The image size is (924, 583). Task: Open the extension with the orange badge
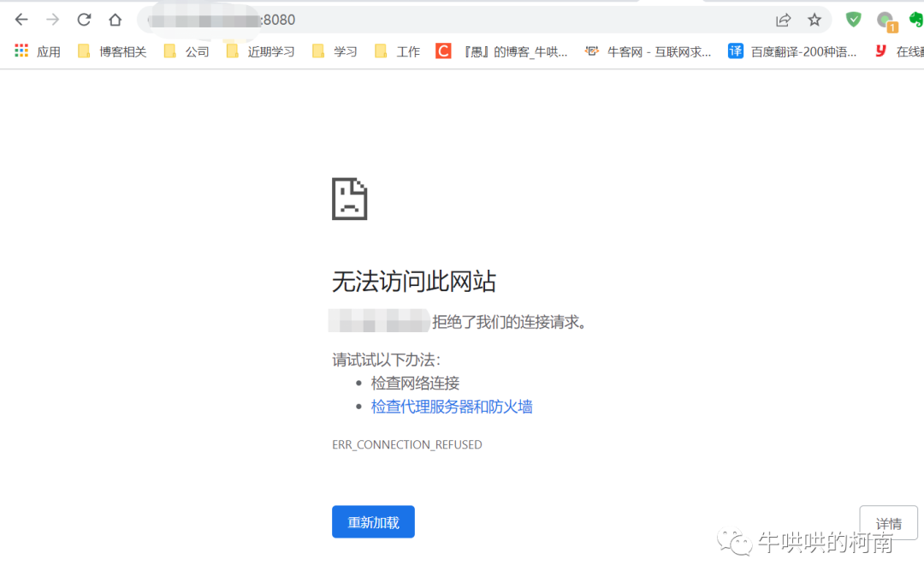point(886,21)
